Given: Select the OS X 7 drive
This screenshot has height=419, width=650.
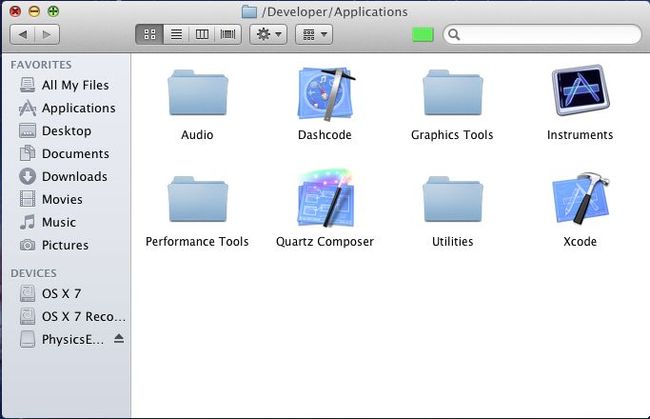Looking at the screenshot, I should (x=66, y=294).
